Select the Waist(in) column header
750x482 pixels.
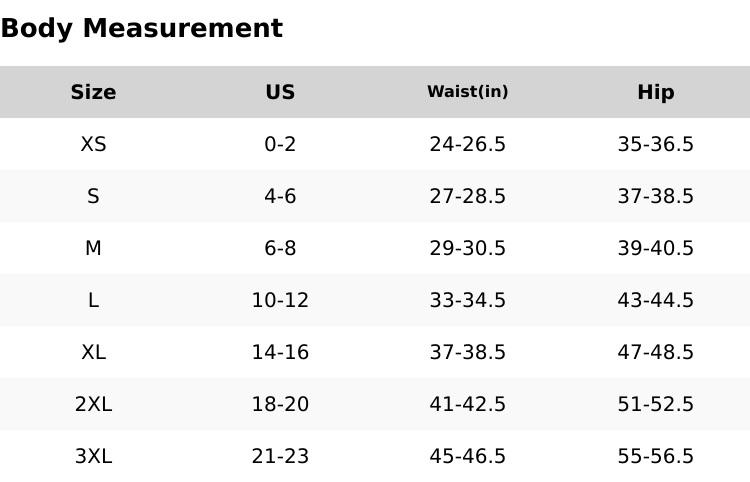[x=467, y=92]
